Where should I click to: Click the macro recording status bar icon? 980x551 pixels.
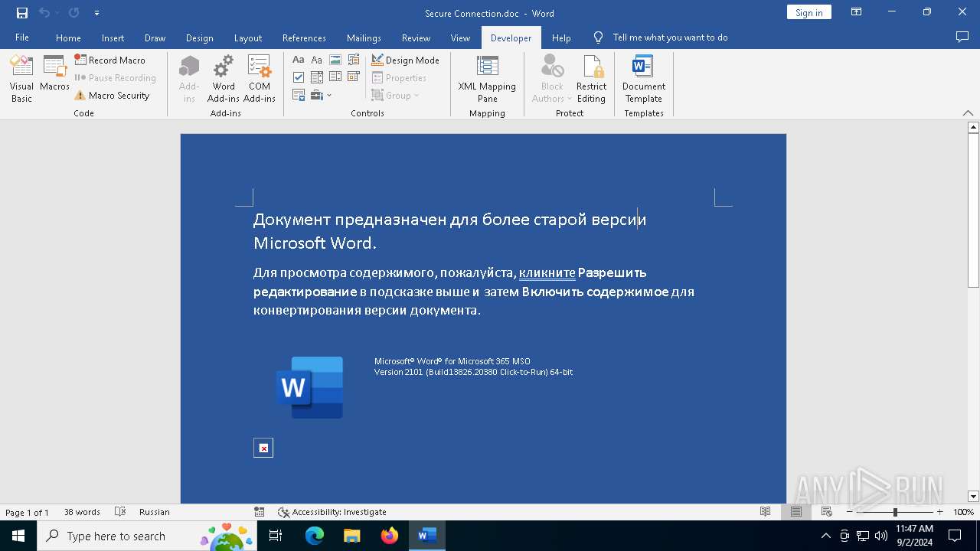click(260, 512)
